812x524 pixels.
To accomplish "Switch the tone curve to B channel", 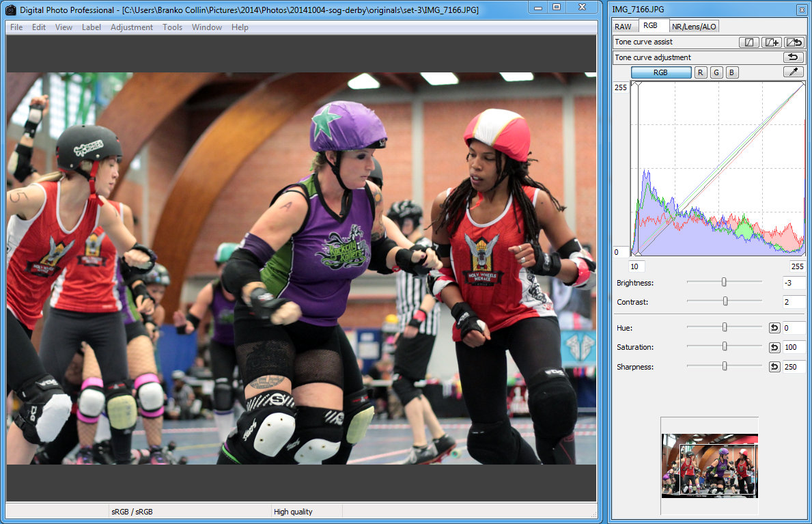I will tap(731, 72).
